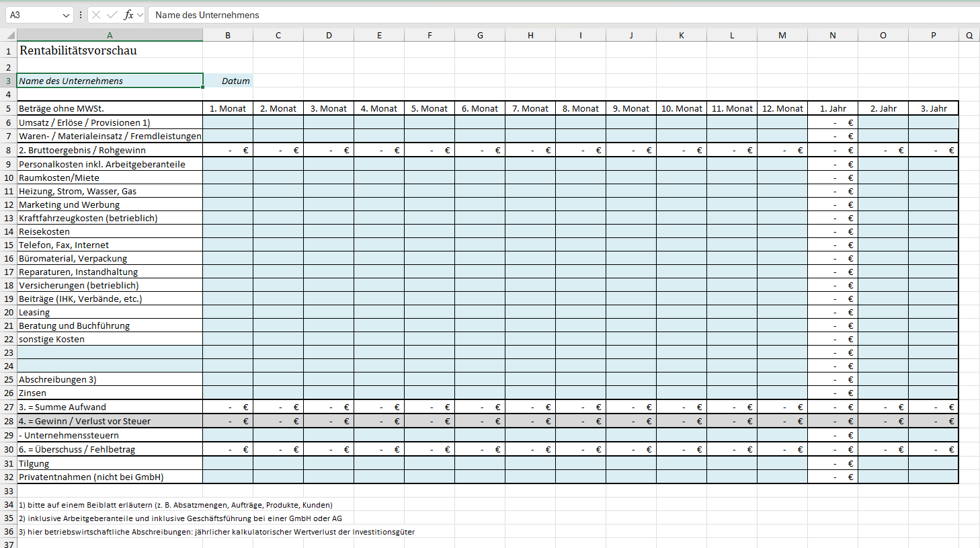Click the Name des Unternehmens cell
The height and width of the screenshot is (548, 980).
[110, 81]
